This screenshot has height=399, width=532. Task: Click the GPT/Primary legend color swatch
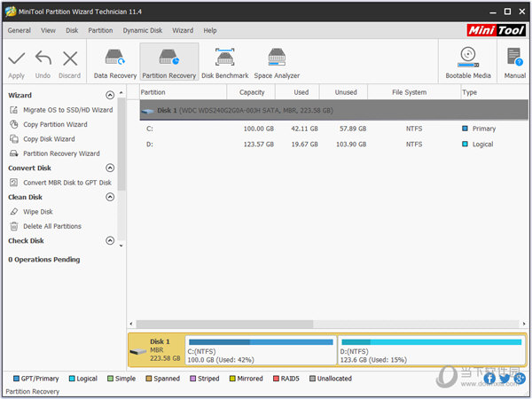point(16,379)
